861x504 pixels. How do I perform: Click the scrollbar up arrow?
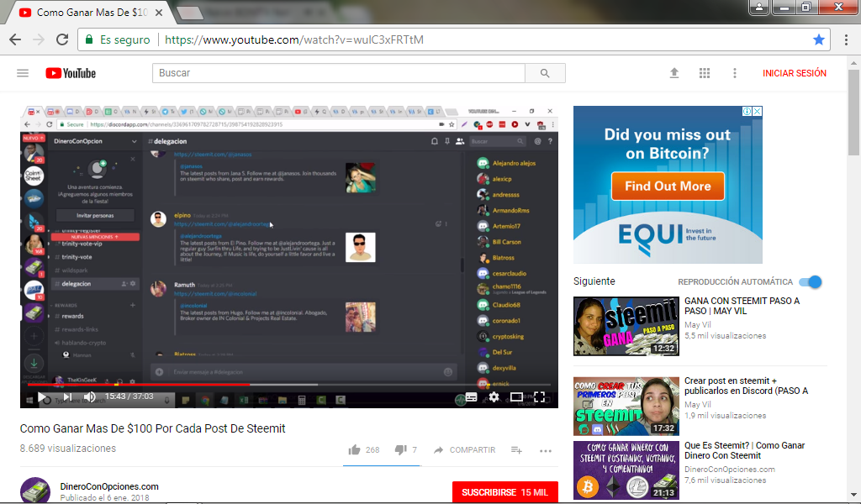853,62
